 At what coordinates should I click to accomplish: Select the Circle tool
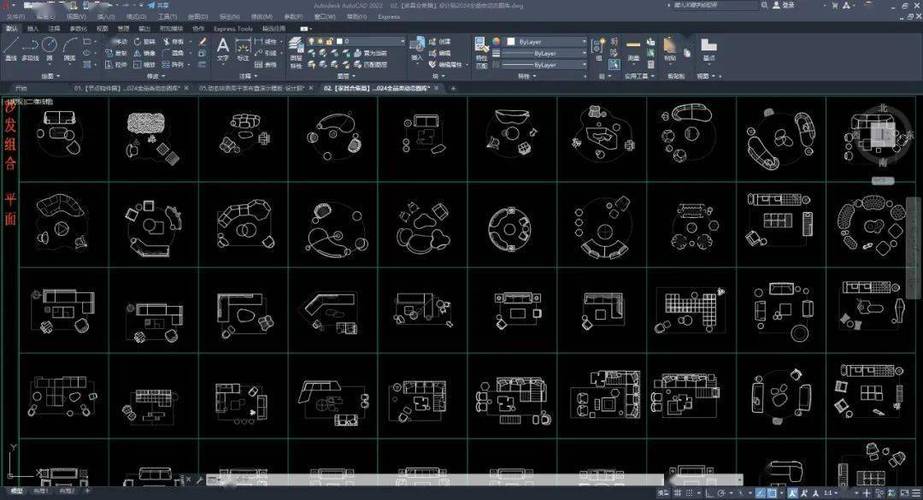[52, 48]
